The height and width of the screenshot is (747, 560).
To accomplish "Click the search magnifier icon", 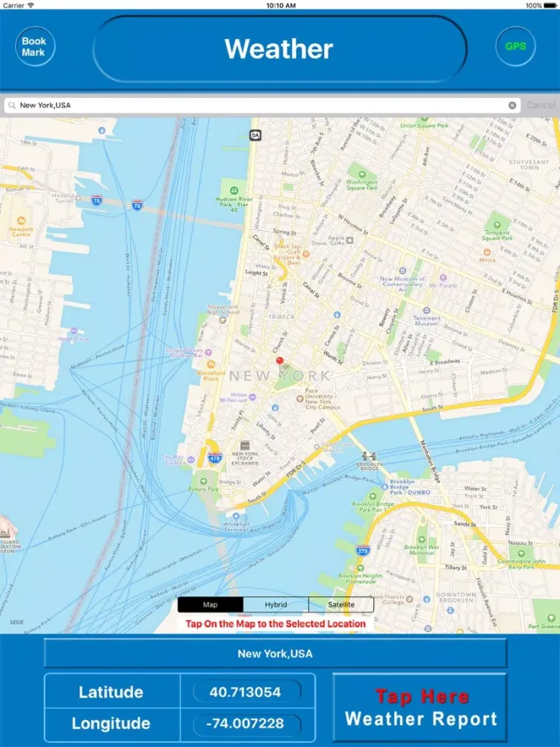I will [x=13, y=105].
